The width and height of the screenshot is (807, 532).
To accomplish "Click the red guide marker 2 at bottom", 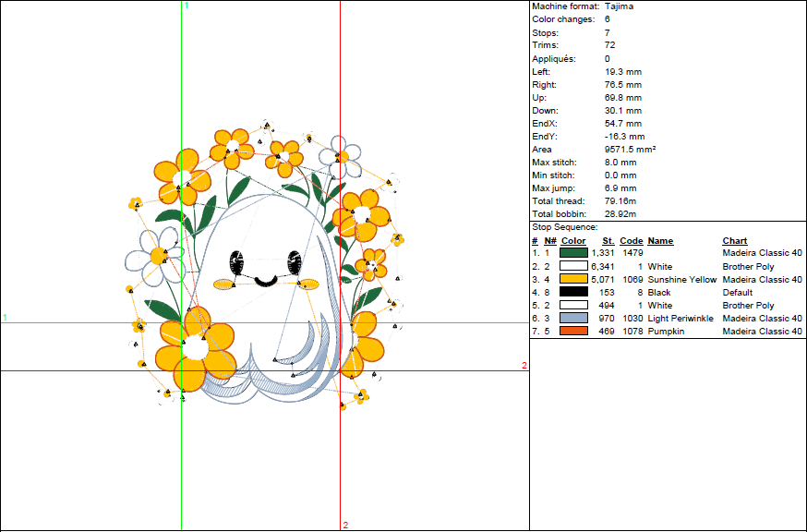I will [x=345, y=526].
